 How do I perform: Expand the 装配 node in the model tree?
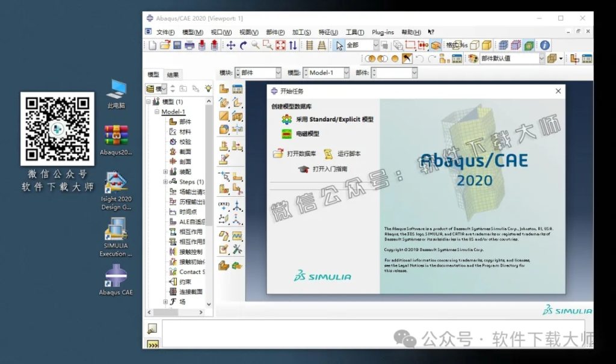(165, 171)
